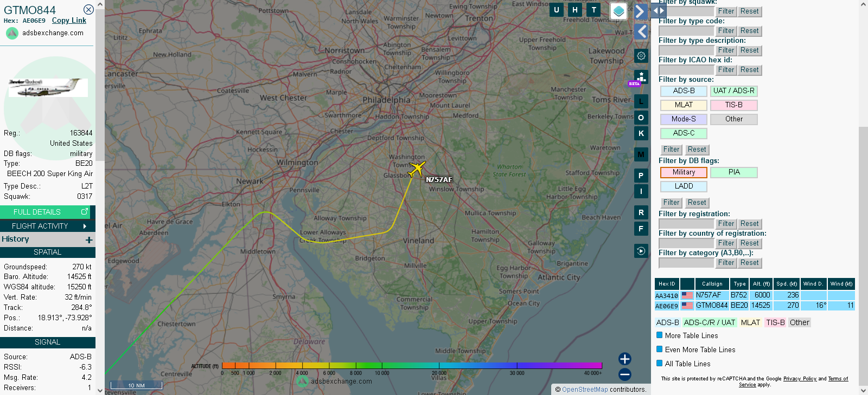Select N757AF row in aircraft table
Image resolution: width=868 pixels, height=395 pixels.
tap(755, 295)
